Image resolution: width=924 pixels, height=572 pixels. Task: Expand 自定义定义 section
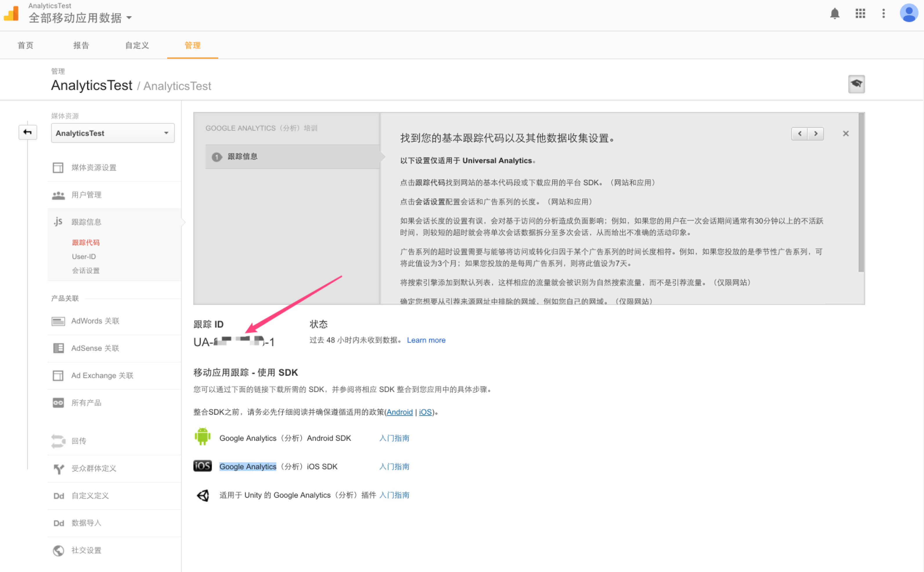click(90, 496)
